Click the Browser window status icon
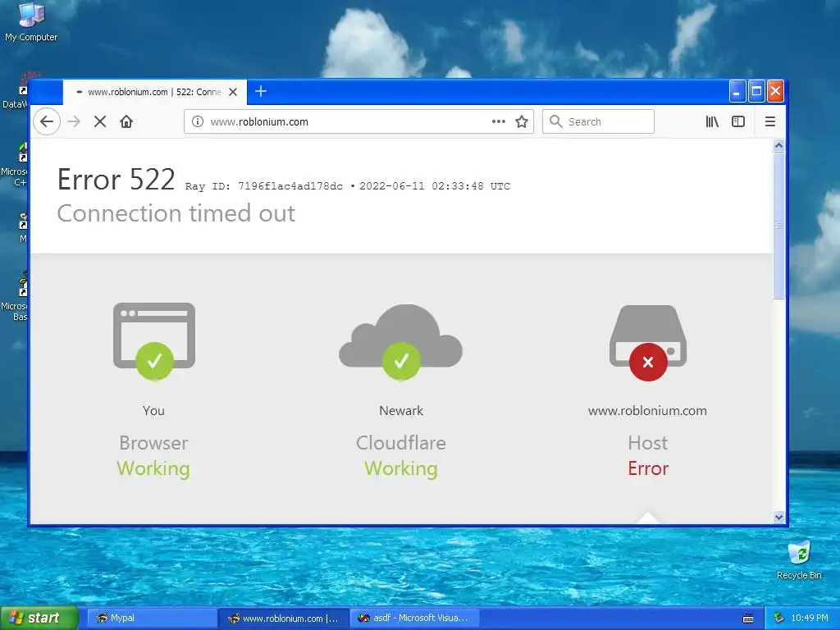 [154, 340]
